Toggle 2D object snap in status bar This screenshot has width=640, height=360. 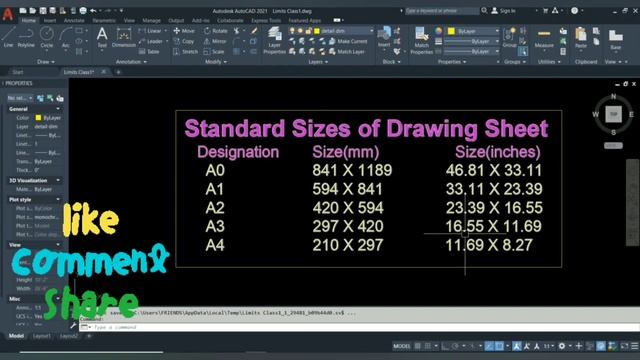coord(499,346)
